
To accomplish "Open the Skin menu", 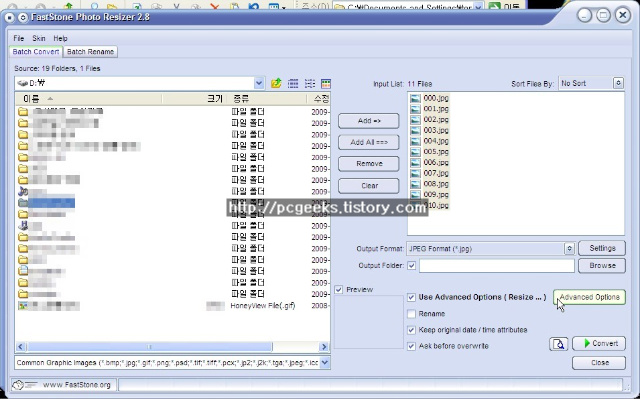I will tap(39, 38).
